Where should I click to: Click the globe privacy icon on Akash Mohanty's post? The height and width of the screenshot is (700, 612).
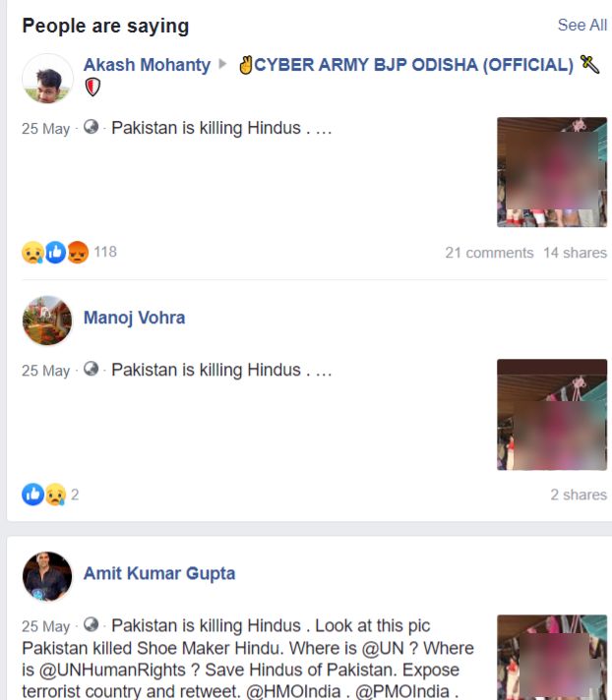pos(92,127)
